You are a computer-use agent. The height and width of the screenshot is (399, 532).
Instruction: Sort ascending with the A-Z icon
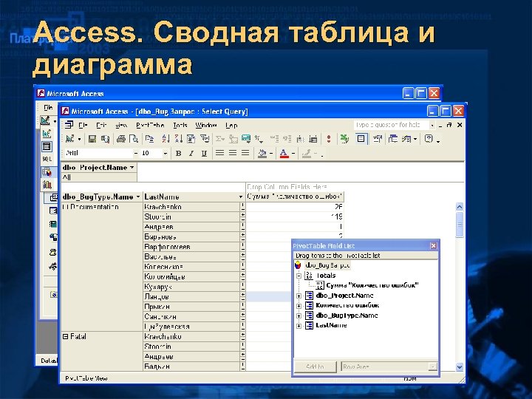tap(166, 139)
